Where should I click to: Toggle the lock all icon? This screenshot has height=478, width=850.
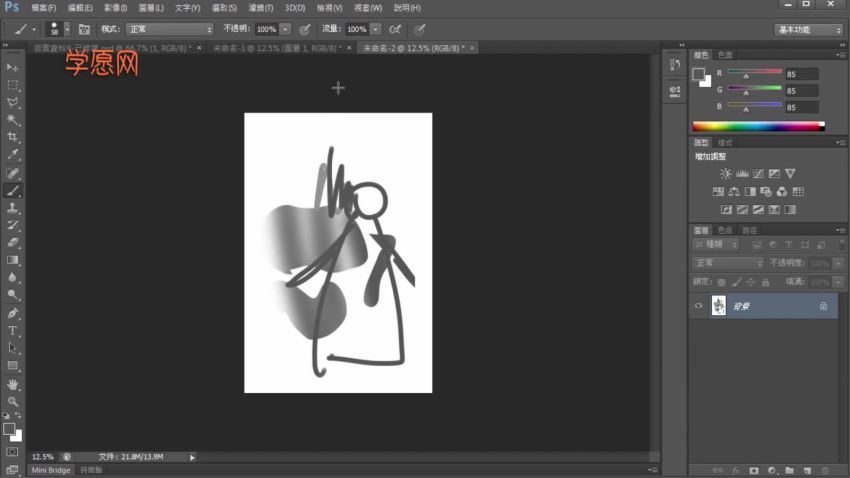[765, 282]
